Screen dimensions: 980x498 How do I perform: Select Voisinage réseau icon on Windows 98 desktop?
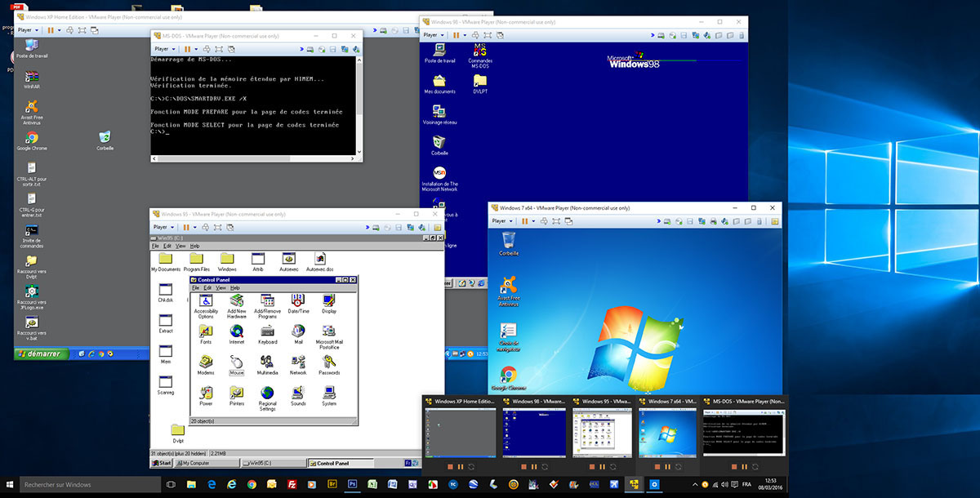coord(439,114)
